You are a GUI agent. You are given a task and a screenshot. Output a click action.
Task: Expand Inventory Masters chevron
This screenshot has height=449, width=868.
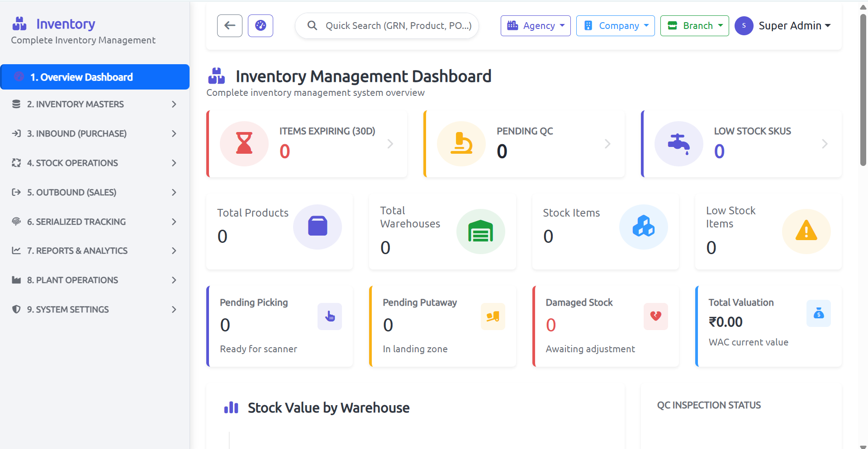[174, 104]
